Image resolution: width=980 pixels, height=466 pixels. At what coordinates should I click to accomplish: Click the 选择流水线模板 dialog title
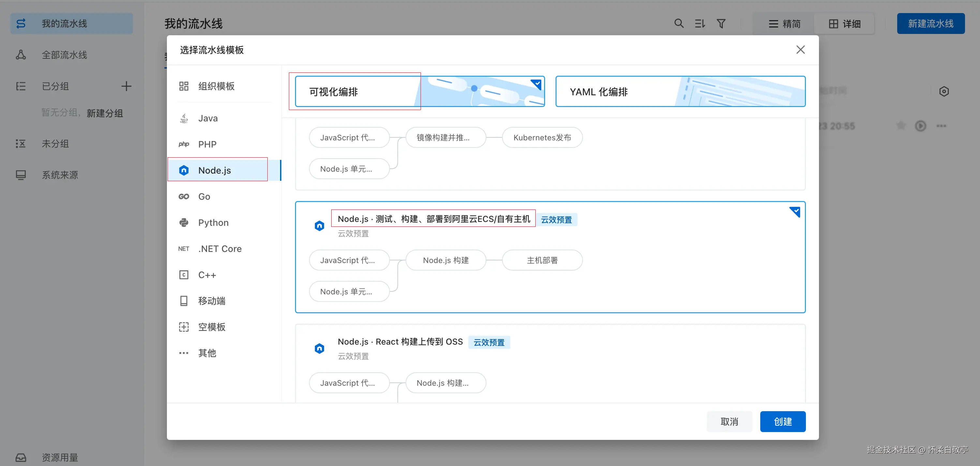pyautogui.click(x=212, y=50)
